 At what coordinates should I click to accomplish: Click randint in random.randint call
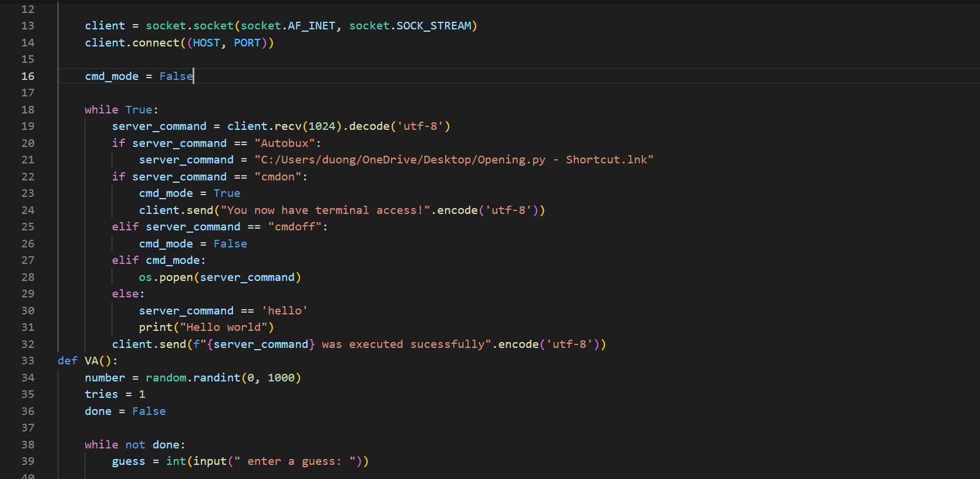tap(217, 378)
